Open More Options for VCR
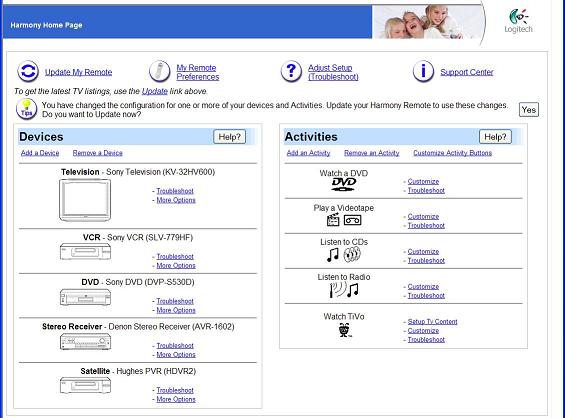 [176, 266]
